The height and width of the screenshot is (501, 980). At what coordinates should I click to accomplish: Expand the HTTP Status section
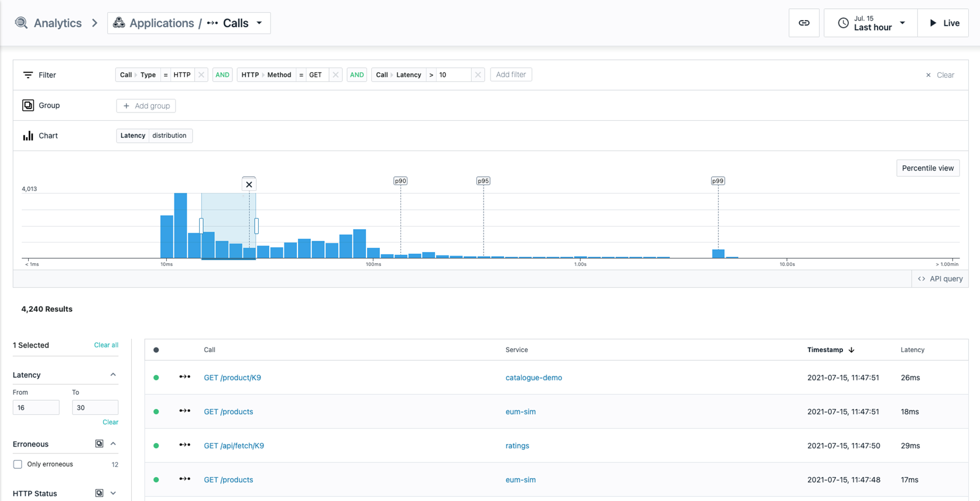113,493
